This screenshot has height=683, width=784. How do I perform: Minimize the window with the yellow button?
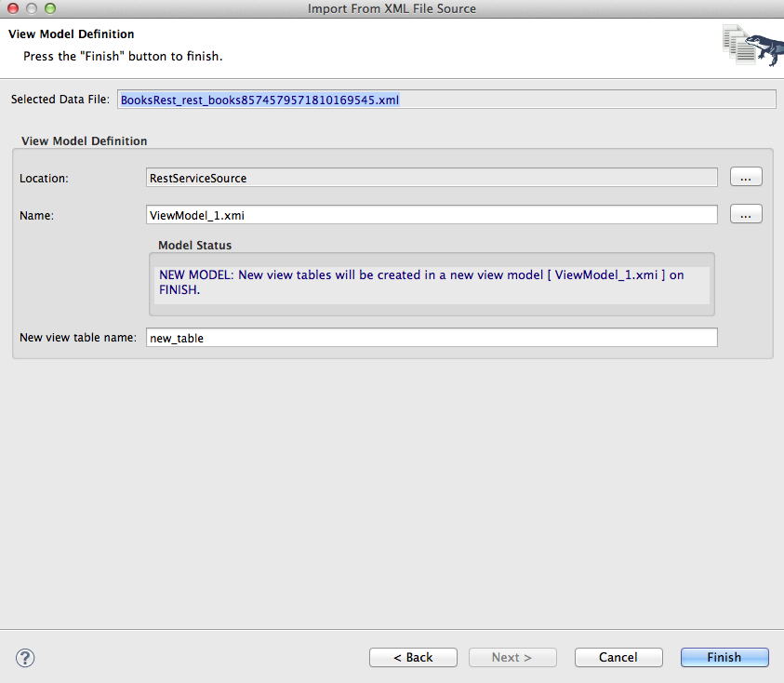pos(31,8)
